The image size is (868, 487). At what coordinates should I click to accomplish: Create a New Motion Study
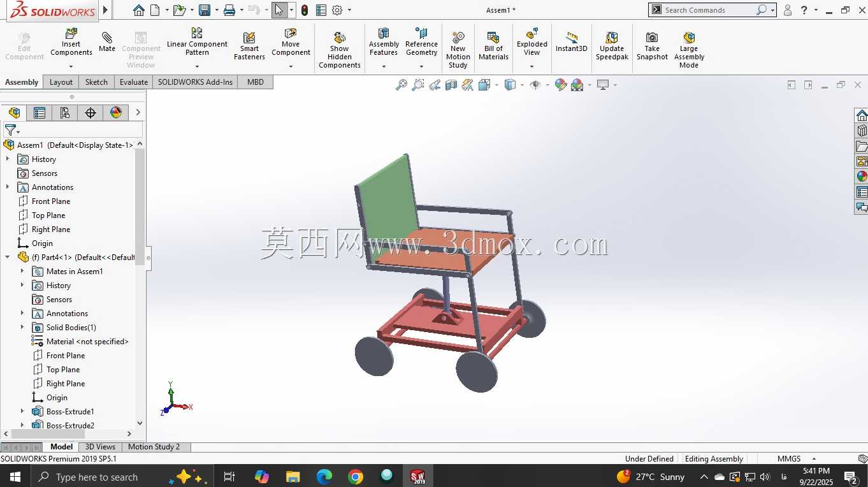[x=458, y=50]
